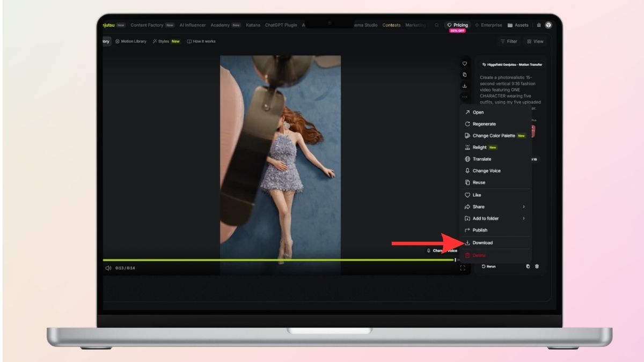644x362 pixels.
Task: Choose Relight from the context menu
Action: [496, 147]
